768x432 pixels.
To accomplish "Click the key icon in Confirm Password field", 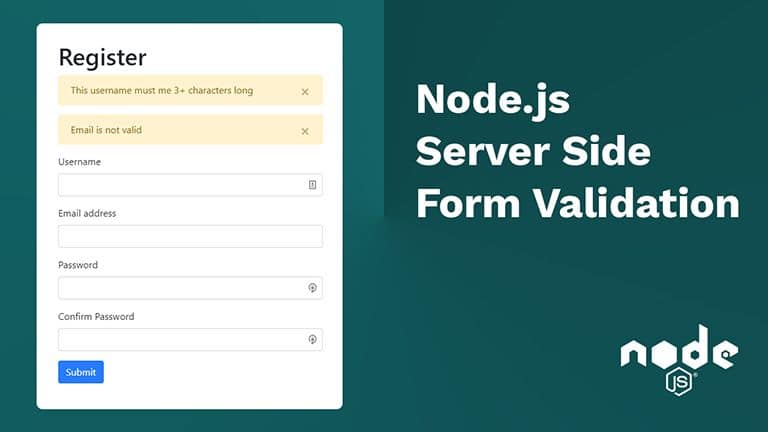I will pyautogui.click(x=312, y=339).
